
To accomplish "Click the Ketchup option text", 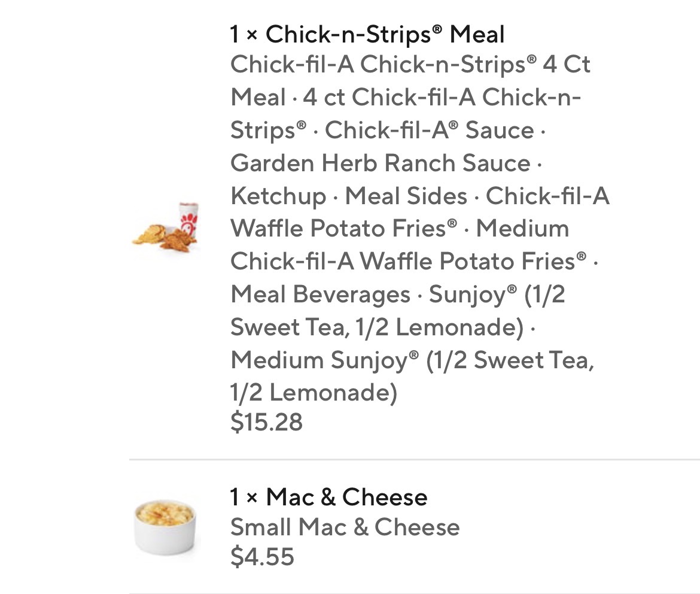I will [x=278, y=196].
